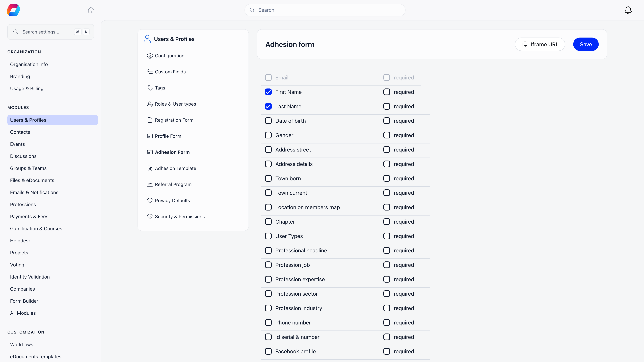Check the Address street field
The width and height of the screenshot is (644, 362).
click(268, 150)
